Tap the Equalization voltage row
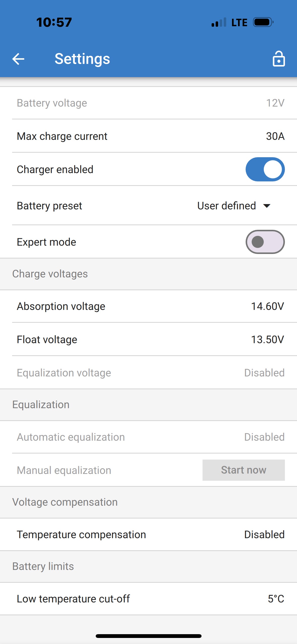The width and height of the screenshot is (297, 644). point(148,373)
